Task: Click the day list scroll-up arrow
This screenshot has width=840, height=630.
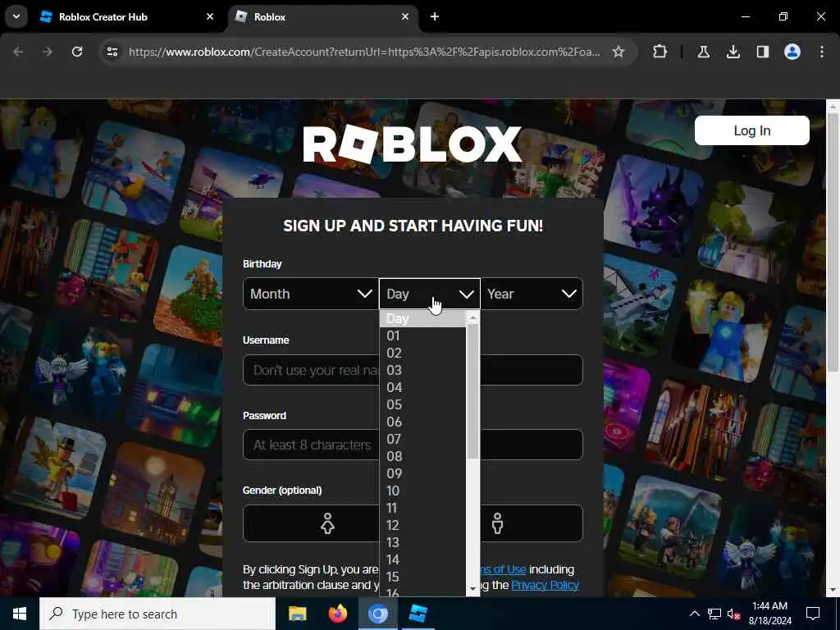Action: pos(472,318)
